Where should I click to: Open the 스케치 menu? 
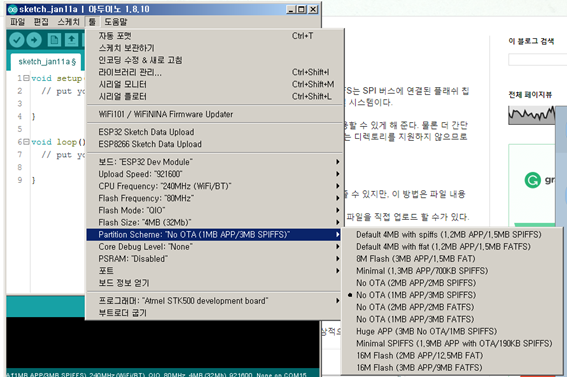coord(68,22)
